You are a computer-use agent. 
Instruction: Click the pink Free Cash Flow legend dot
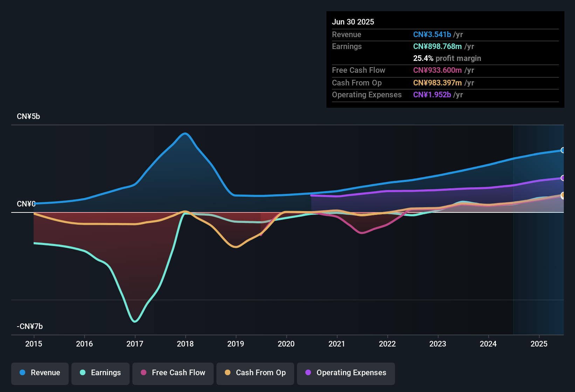(143, 373)
